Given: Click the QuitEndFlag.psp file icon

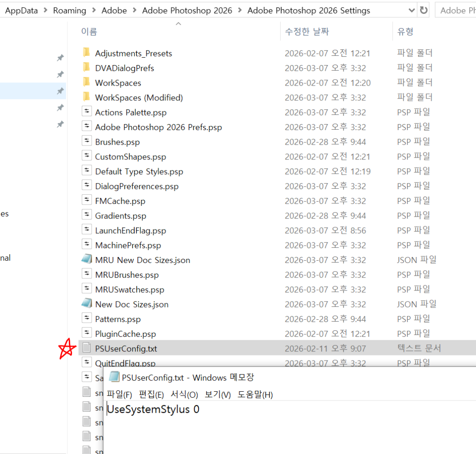Looking at the screenshot, I should tap(87, 362).
